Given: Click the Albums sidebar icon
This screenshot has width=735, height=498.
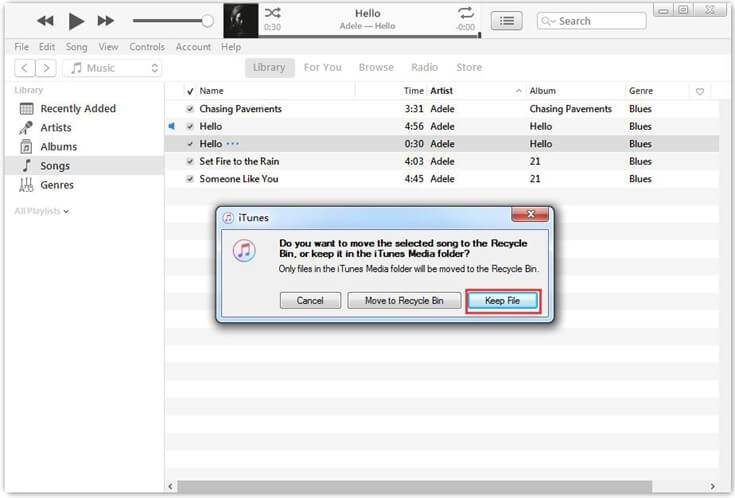Looking at the screenshot, I should click(x=26, y=147).
